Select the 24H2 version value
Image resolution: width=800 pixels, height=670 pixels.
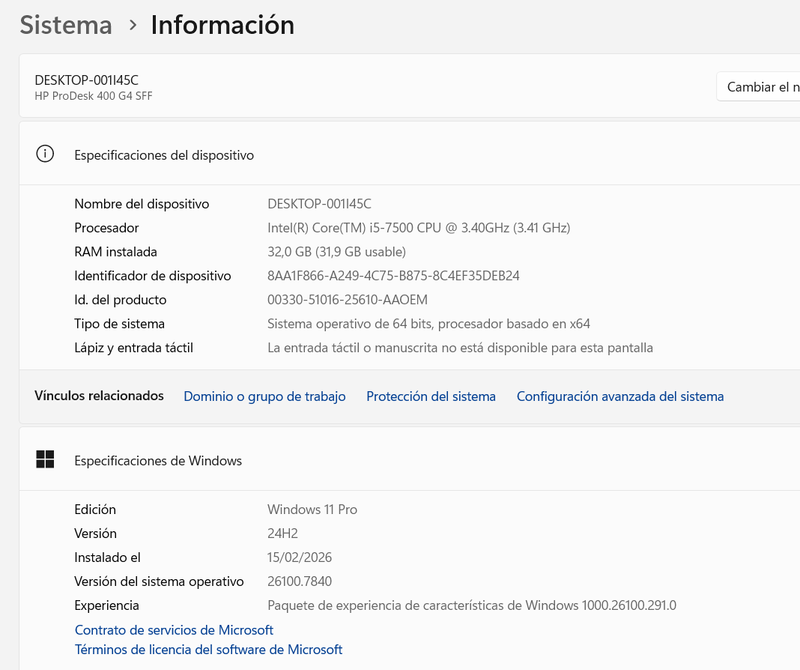point(283,534)
